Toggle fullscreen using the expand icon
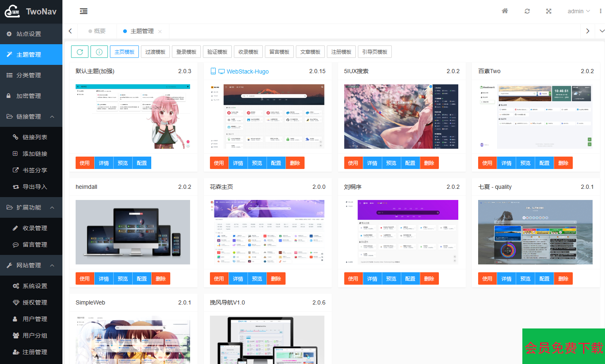The height and width of the screenshot is (364, 605). click(548, 11)
